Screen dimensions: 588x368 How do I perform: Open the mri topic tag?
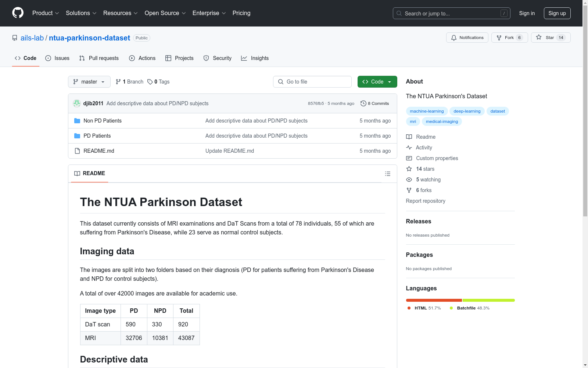413,121
